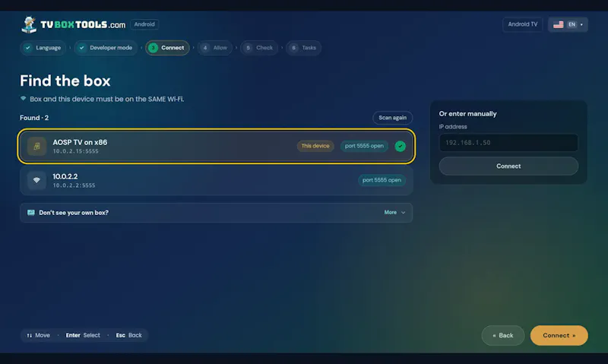Open the Tasks step
The height and width of the screenshot is (364, 608).
[x=303, y=48]
